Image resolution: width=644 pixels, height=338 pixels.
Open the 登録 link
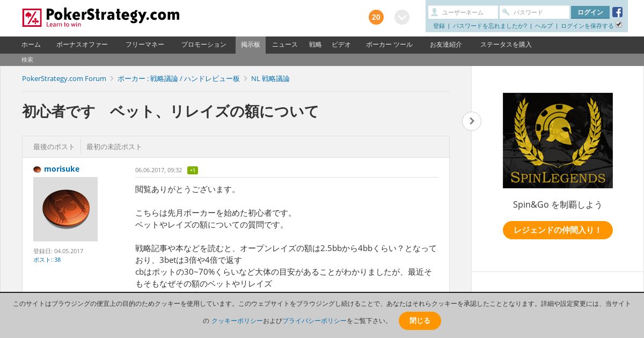tap(439, 26)
